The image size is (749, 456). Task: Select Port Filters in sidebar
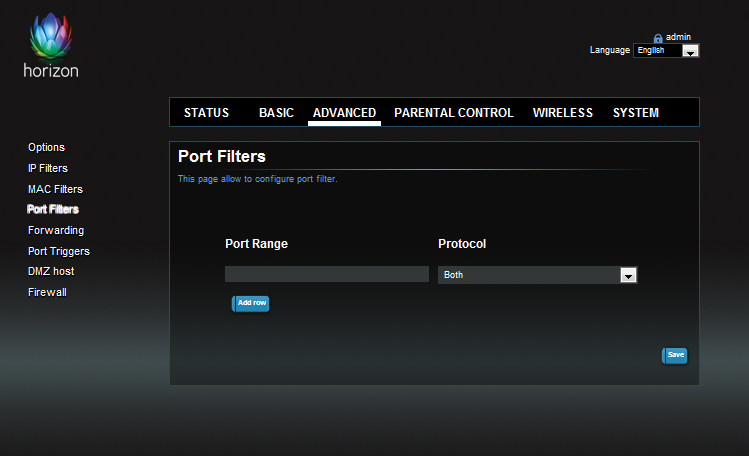click(x=53, y=209)
